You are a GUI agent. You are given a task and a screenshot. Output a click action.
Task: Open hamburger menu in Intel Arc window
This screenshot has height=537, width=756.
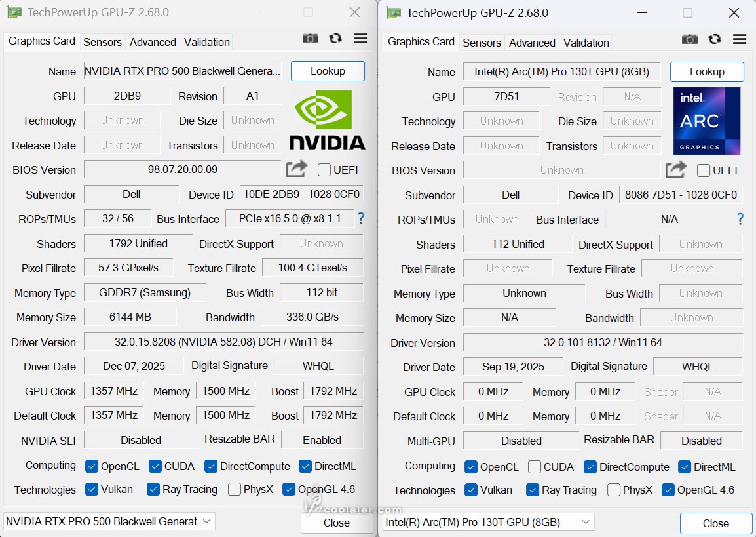(740, 39)
